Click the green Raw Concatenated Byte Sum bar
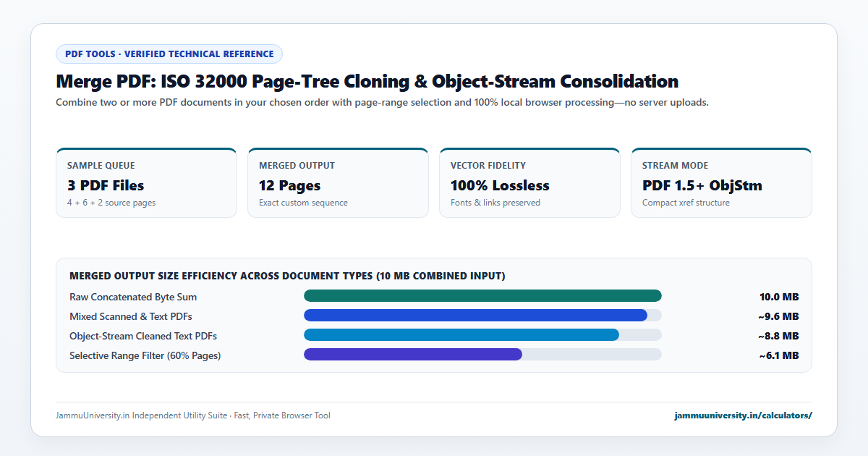The width and height of the screenshot is (868, 456). coord(482,295)
